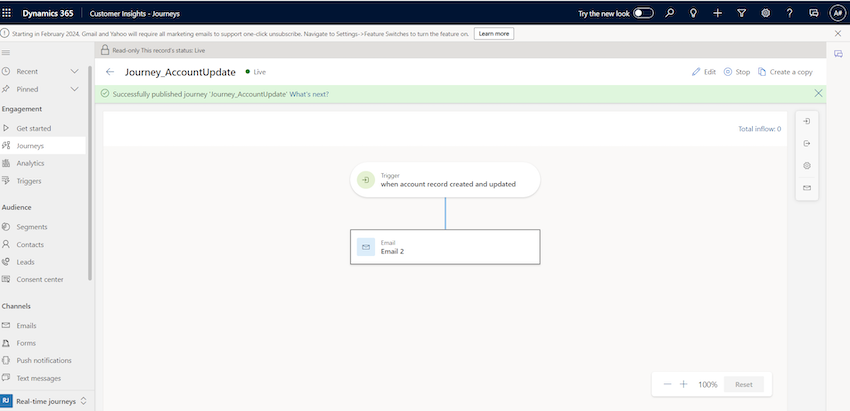
Task: Select the Email 2 tile on canvas
Action: pos(445,247)
